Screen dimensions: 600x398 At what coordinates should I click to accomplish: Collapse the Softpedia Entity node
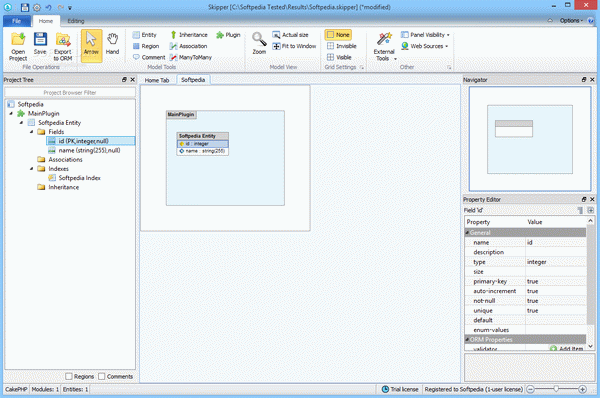click(21, 123)
